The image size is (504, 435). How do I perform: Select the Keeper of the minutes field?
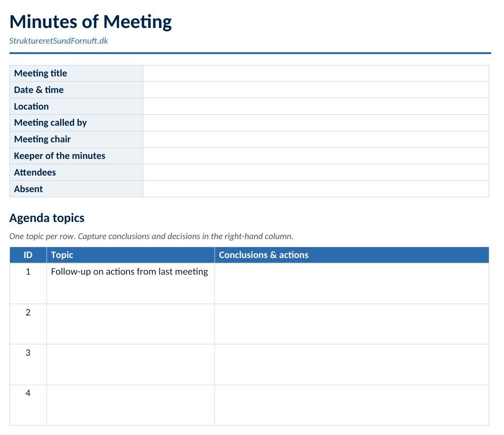(x=316, y=156)
